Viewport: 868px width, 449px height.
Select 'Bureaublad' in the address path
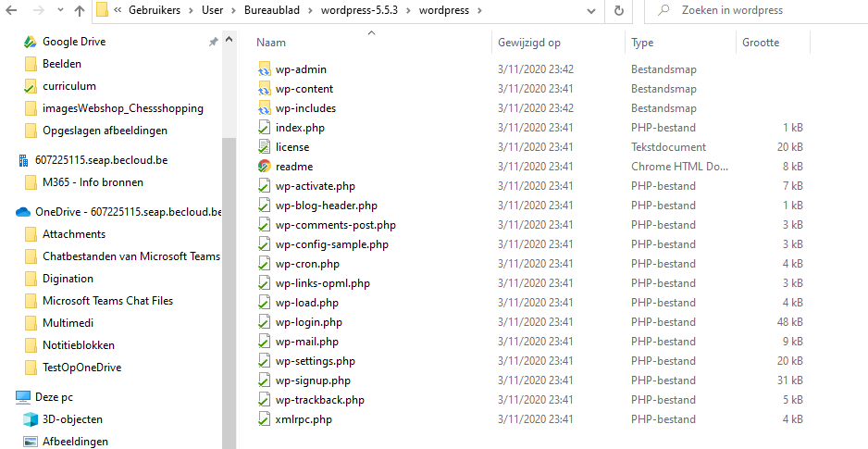pyautogui.click(x=272, y=10)
